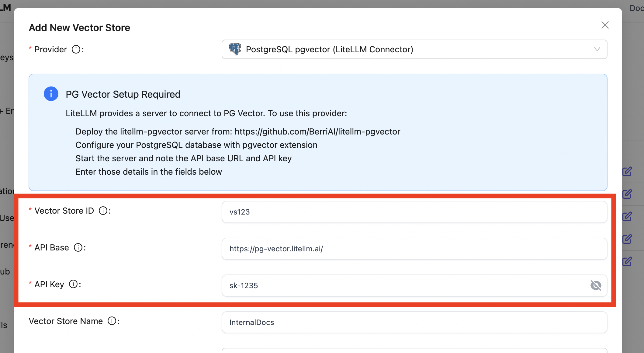Click the bottommost edit pencil icon on the right
The image size is (644, 353).
pos(627,262)
